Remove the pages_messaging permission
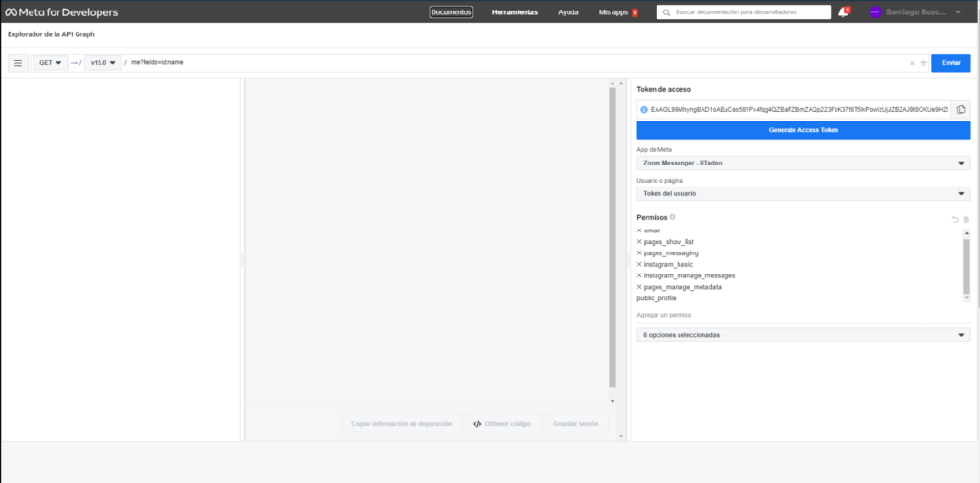Image resolution: width=980 pixels, height=483 pixels. coord(639,253)
